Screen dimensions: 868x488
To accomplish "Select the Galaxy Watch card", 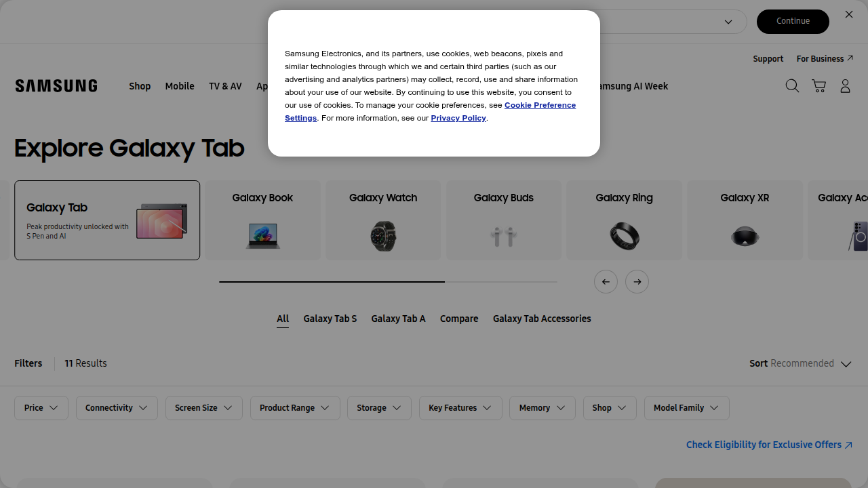I will (x=383, y=220).
